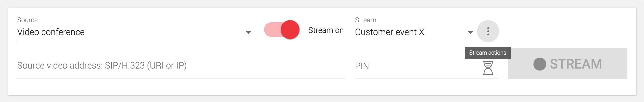Click the STREAM button

567,64
